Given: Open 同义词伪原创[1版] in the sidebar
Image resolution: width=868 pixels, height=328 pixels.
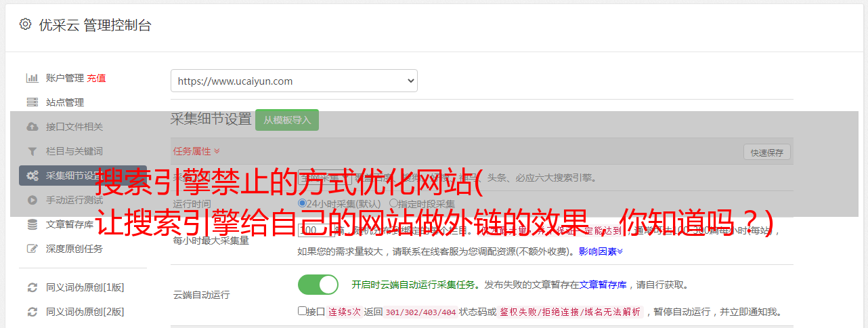Looking at the screenshot, I should 85,287.
